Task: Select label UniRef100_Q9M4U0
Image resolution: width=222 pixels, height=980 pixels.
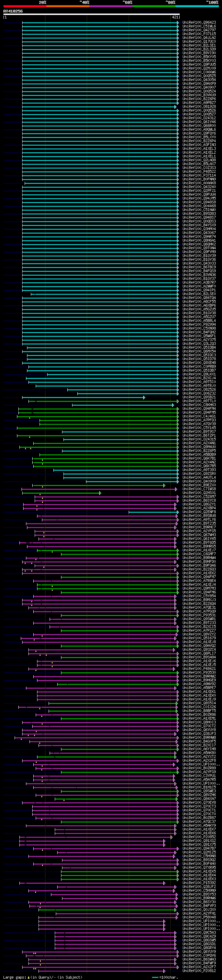Action: click(x=199, y=447)
